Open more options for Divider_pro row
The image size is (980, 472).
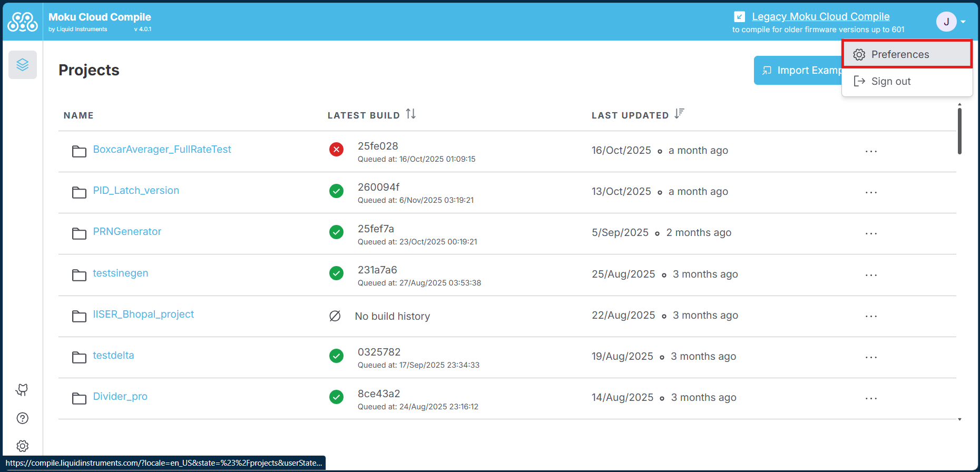[871, 398]
